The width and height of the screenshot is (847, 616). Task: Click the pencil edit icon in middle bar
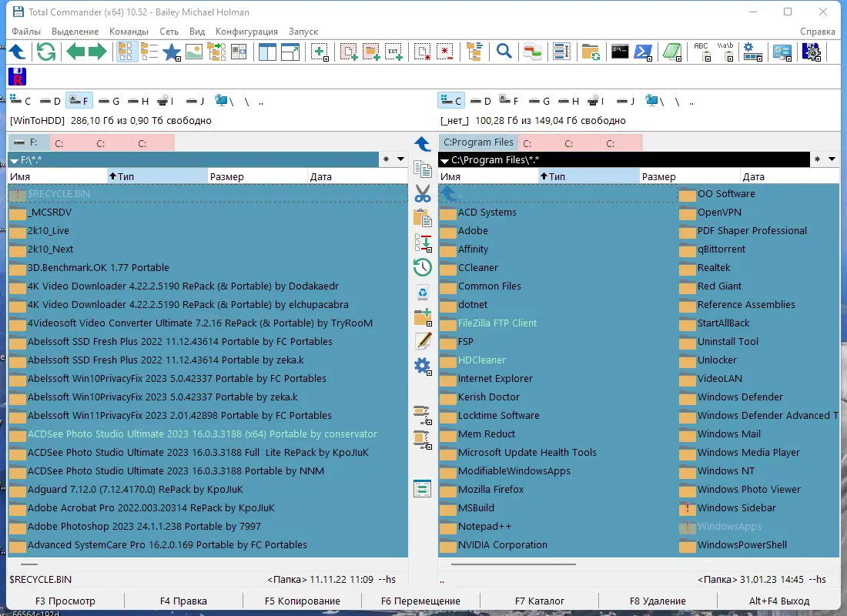click(x=423, y=341)
